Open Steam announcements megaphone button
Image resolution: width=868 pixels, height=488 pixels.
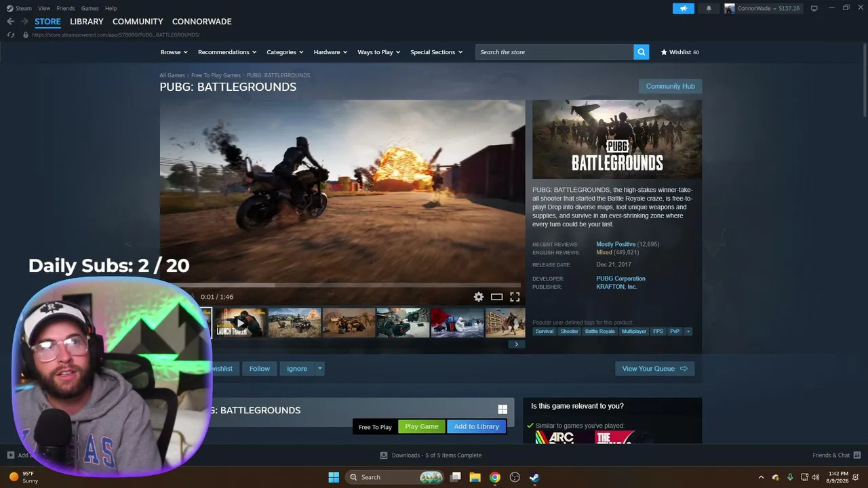(x=684, y=8)
